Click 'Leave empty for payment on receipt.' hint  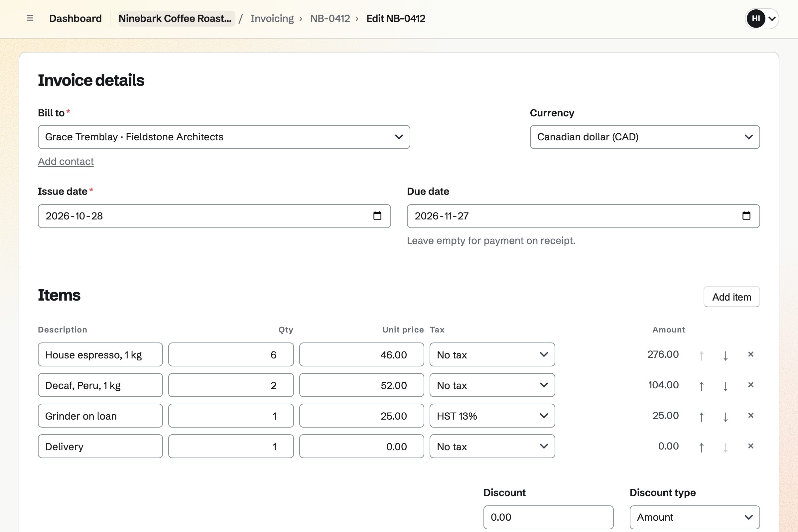coord(491,240)
